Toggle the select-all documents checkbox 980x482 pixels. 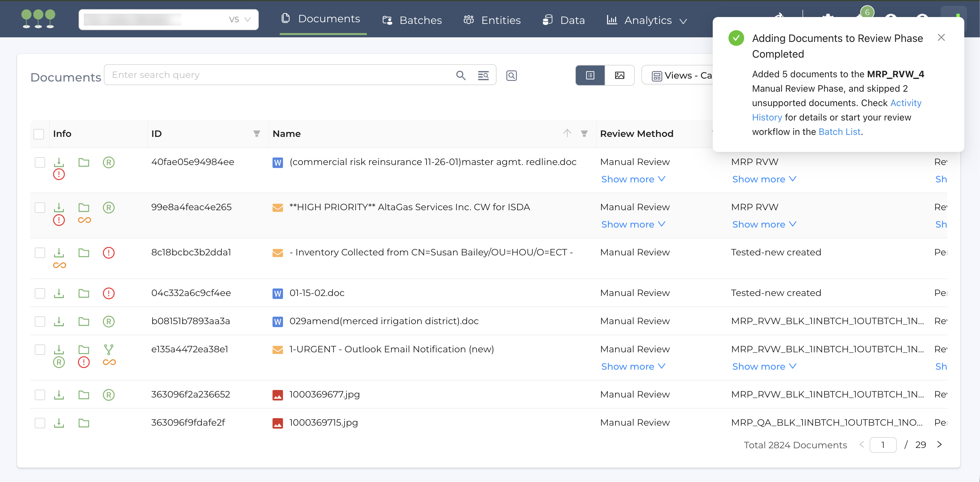click(39, 134)
